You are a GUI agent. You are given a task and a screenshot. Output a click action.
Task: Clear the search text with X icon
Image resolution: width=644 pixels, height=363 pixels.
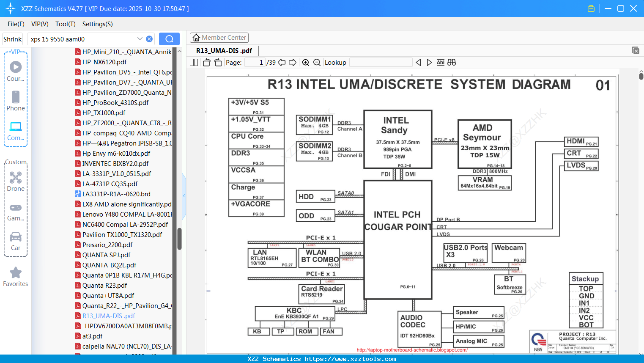[149, 39]
